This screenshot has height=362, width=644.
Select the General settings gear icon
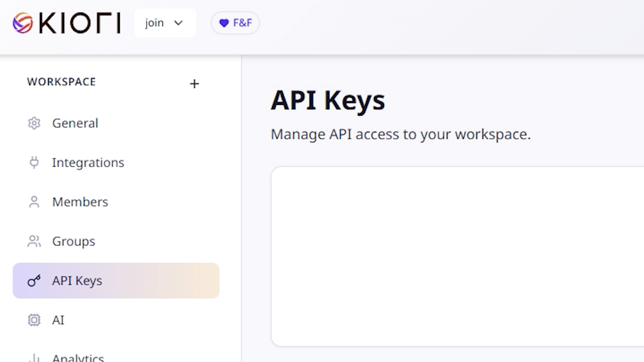click(34, 123)
